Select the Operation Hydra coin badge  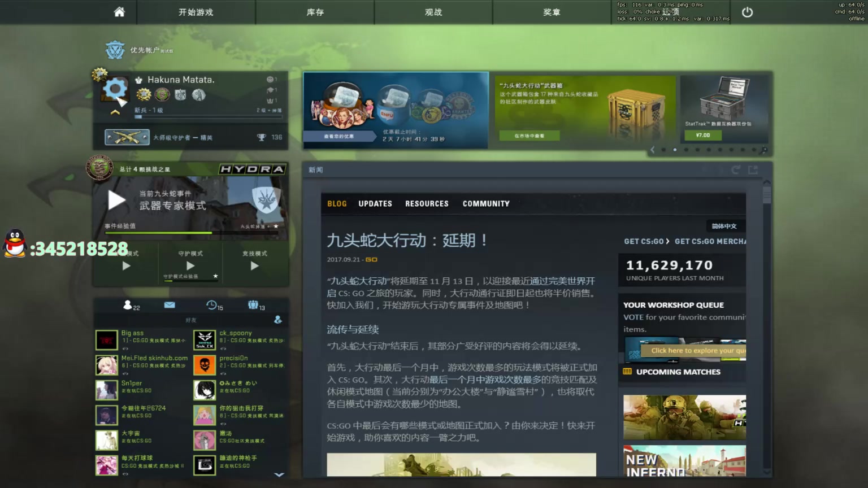pos(162,94)
